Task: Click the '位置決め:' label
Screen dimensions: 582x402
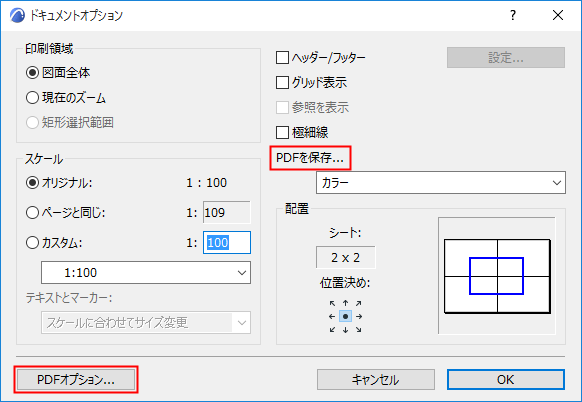Action: [x=345, y=283]
